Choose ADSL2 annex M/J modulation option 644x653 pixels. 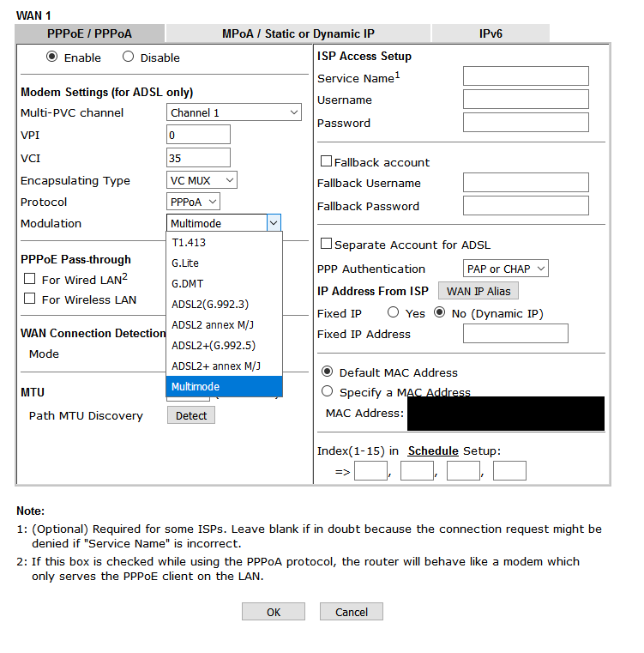(224, 324)
